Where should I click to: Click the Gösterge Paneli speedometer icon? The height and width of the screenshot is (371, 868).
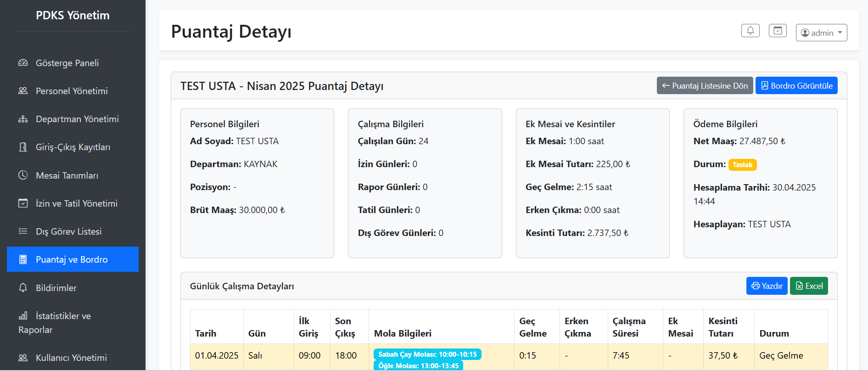click(23, 63)
